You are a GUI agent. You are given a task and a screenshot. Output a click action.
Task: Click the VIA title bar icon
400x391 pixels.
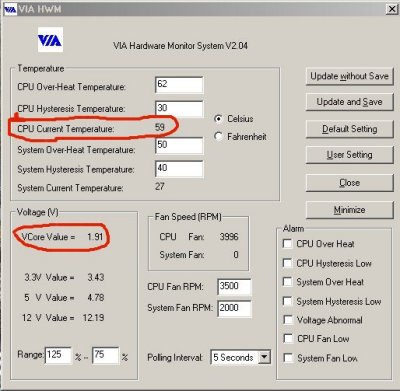pyautogui.click(x=10, y=9)
